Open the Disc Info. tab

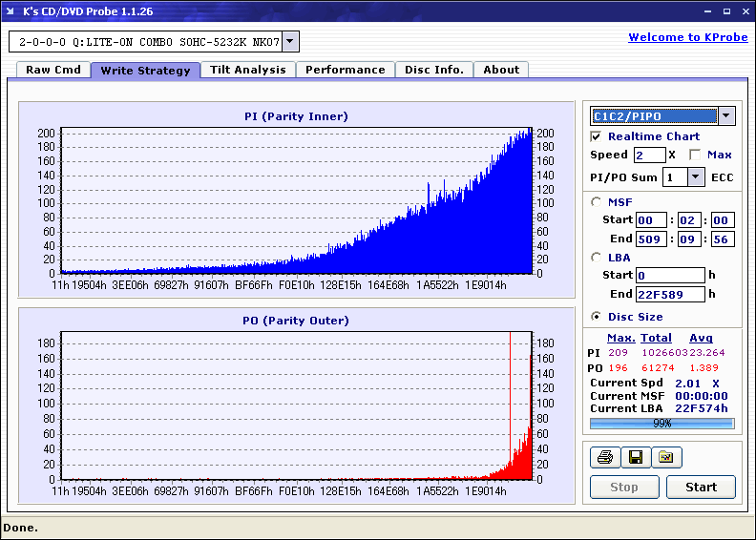pos(434,70)
